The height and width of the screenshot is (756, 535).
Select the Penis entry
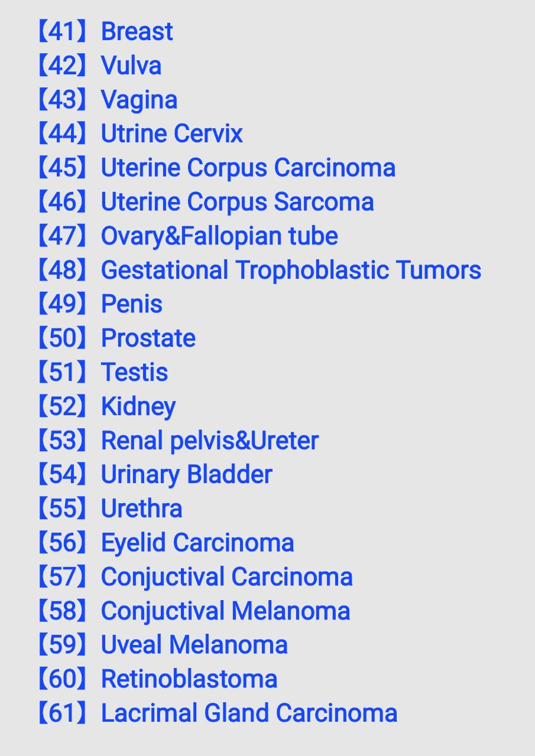tap(132, 304)
